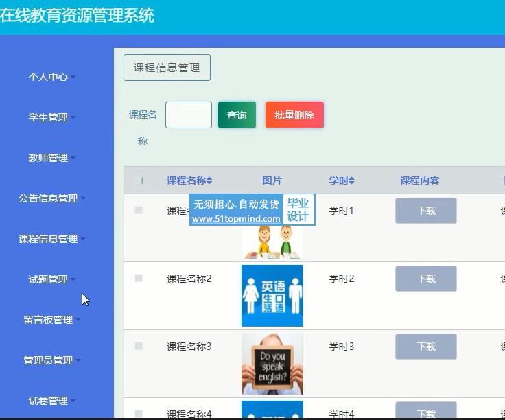The width and height of the screenshot is (505, 420).
Task: Click the dropdown arrow beside 试题管理
Action: pyautogui.click(x=73, y=279)
